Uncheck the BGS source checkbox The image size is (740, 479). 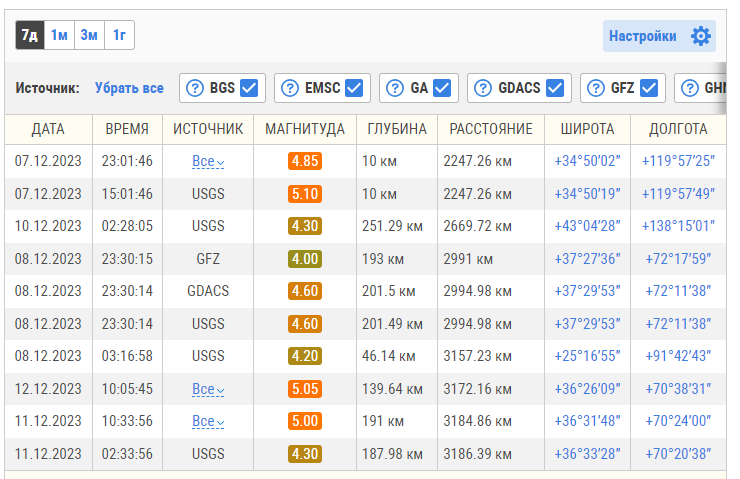(x=249, y=88)
